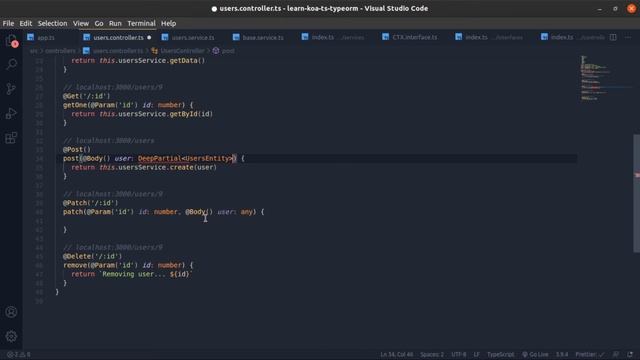The width and height of the screenshot is (640, 360).
Task: Click the 'Removing user...' template string line
Action: coord(131,274)
